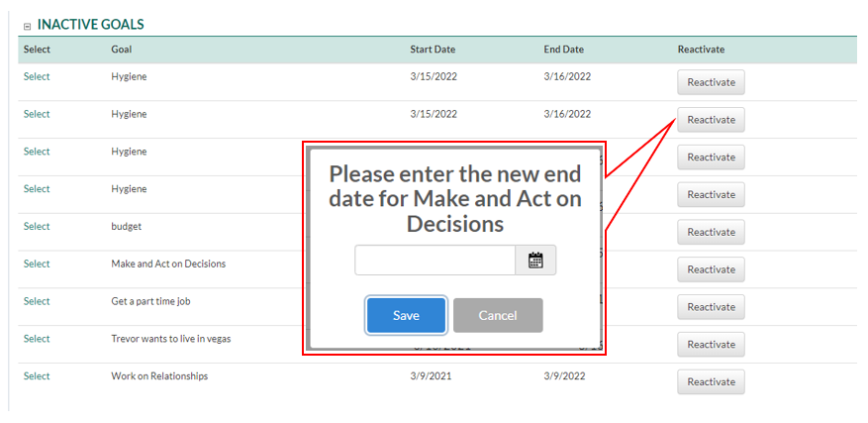This screenshot has height=423, width=868.
Task: Collapse the Inactive Goals section
Action: pos(27,25)
